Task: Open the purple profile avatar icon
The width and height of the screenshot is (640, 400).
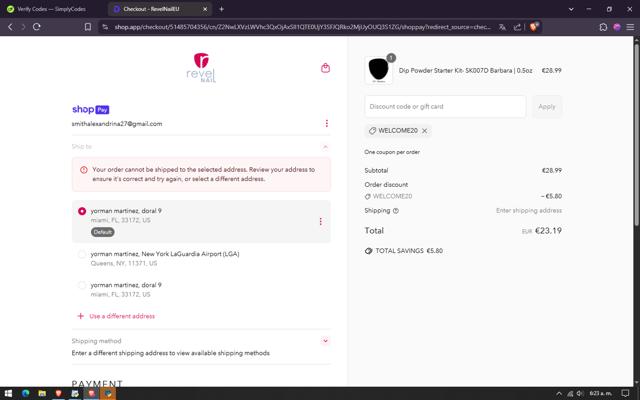Action: (617, 27)
